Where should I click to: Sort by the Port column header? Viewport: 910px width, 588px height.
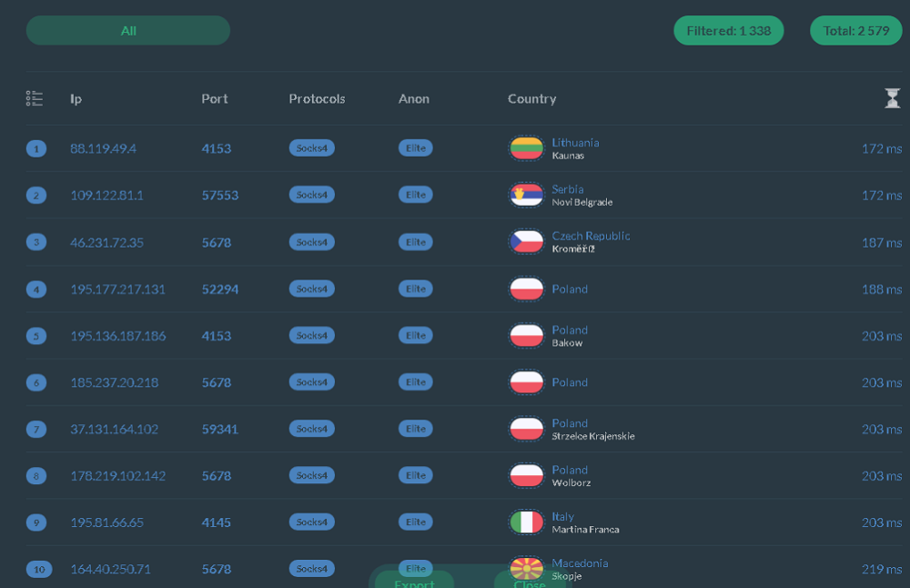pyautogui.click(x=215, y=98)
